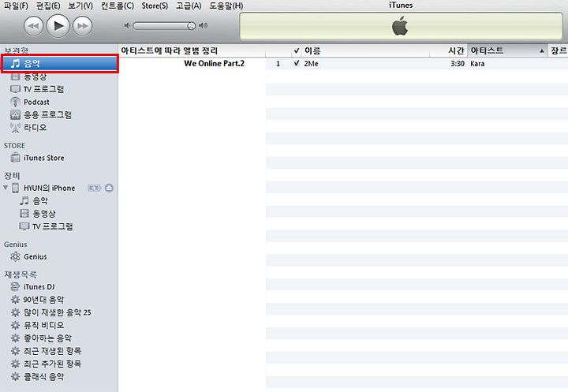Open 응용 프로그램 apps icon
The image size is (568, 392).
[15, 115]
